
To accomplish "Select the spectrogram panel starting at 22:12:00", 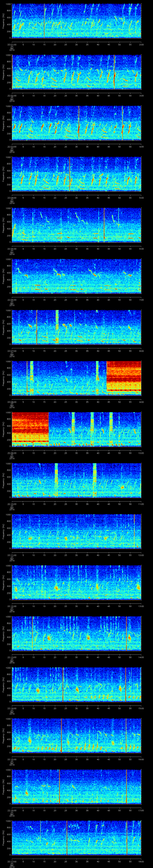I will pos(77,582).
